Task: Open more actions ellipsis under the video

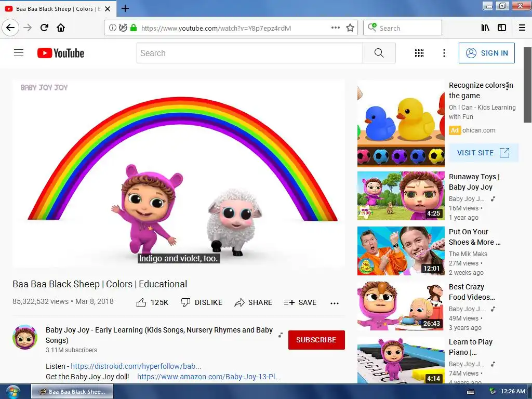Action: click(335, 303)
